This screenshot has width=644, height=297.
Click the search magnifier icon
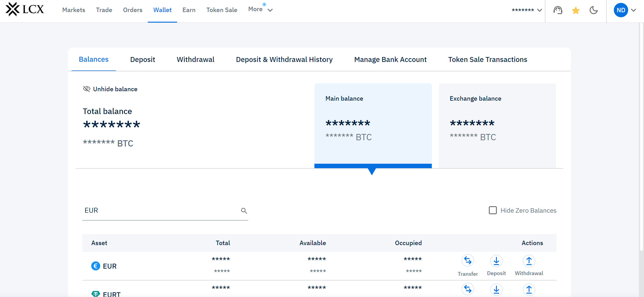point(244,211)
